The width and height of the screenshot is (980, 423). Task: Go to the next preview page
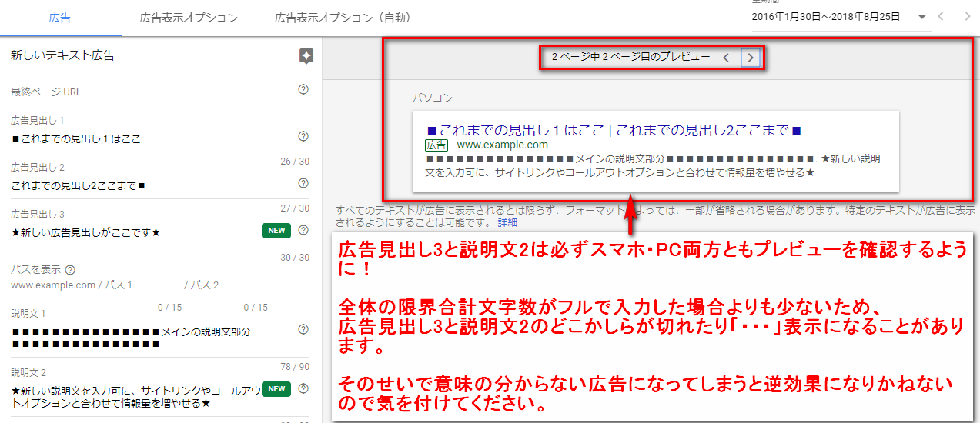[751, 57]
